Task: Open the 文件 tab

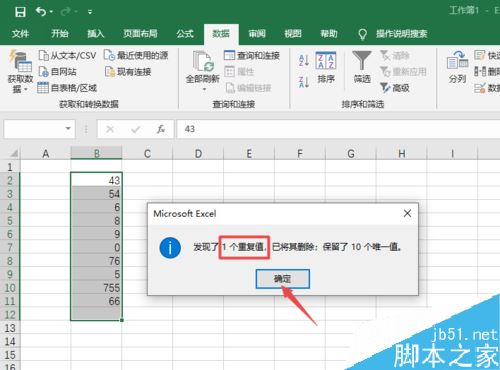Action: (x=20, y=34)
